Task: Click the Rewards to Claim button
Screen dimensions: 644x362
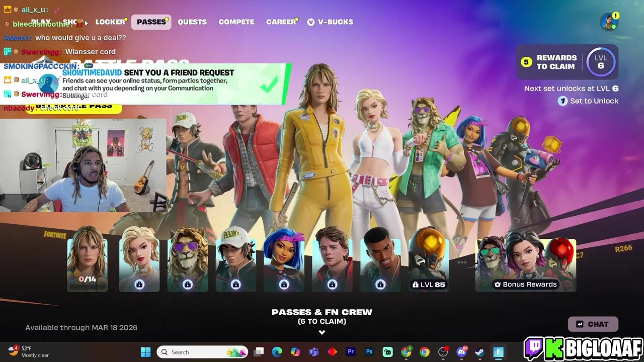Action: (x=567, y=62)
